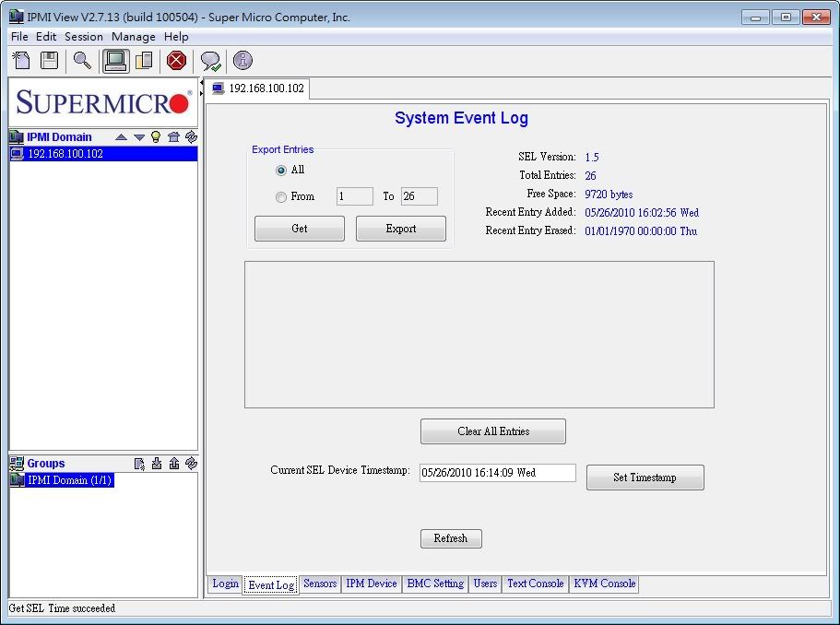Click the Total Entries value 26
Viewport: 840px width, 625px height.
pyautogui.click(x=590, y=176)
